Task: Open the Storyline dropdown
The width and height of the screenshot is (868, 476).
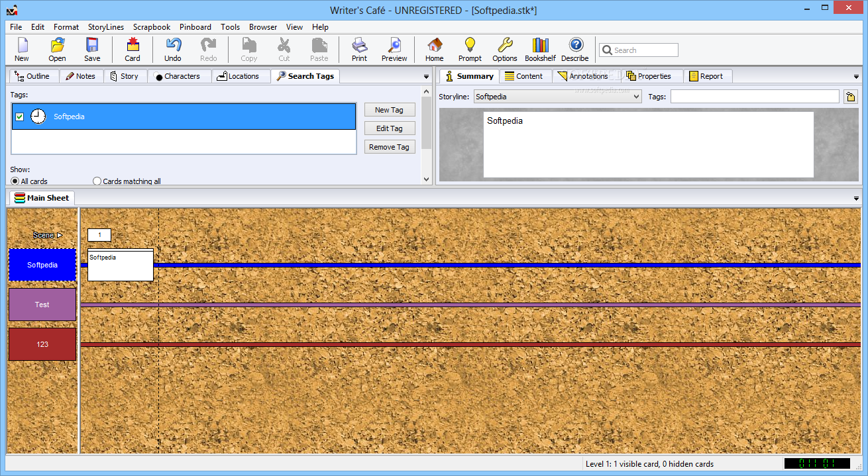Action: pos(557,97)
